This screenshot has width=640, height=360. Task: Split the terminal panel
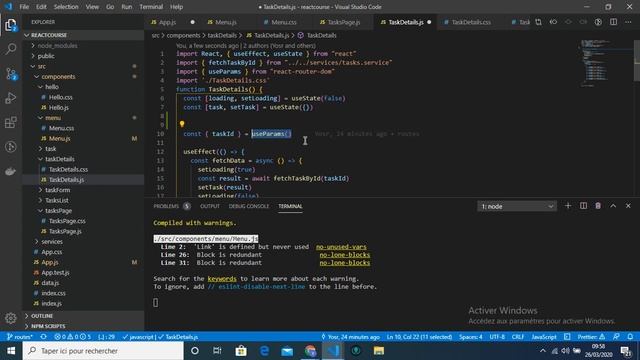[x=583, y=206]
